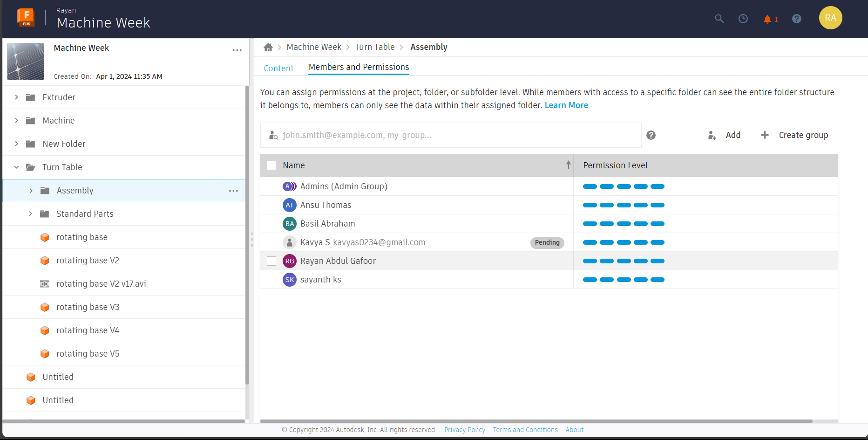Open notifications bell icon
This screenshot has width=868, height=440.
click(x=767, y=19)
